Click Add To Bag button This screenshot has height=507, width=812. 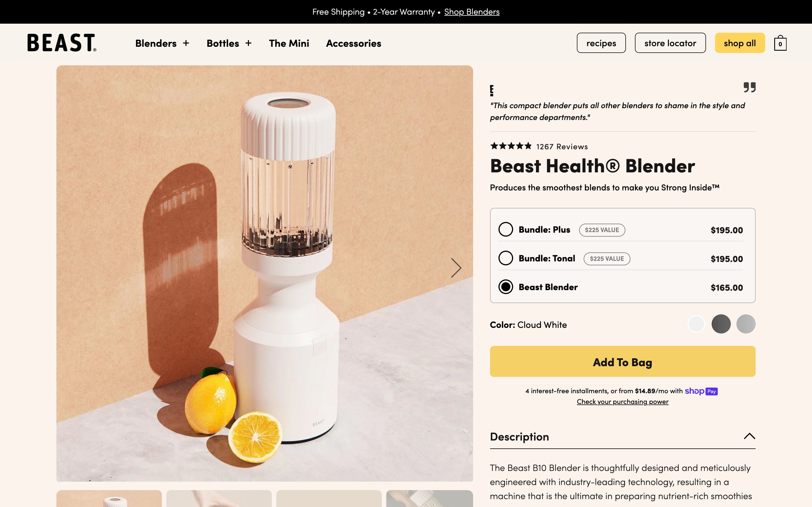pyautogui.click(x=623, y=361)
